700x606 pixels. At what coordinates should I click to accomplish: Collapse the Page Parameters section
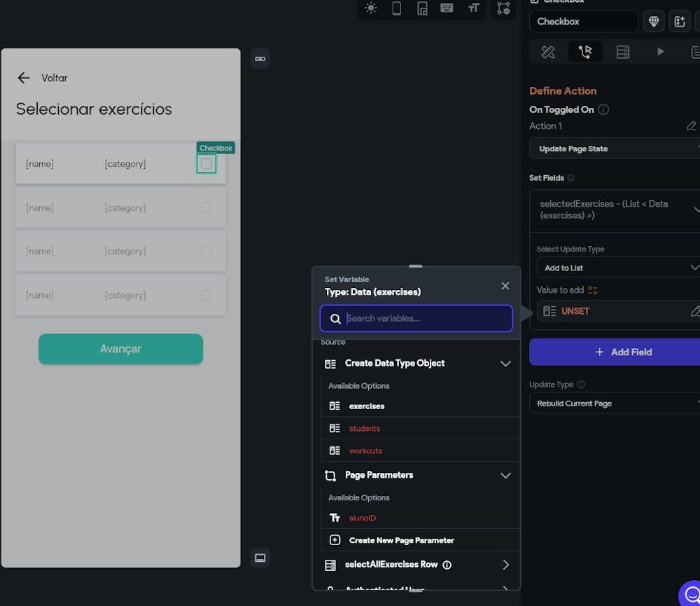tap(505, 475)
